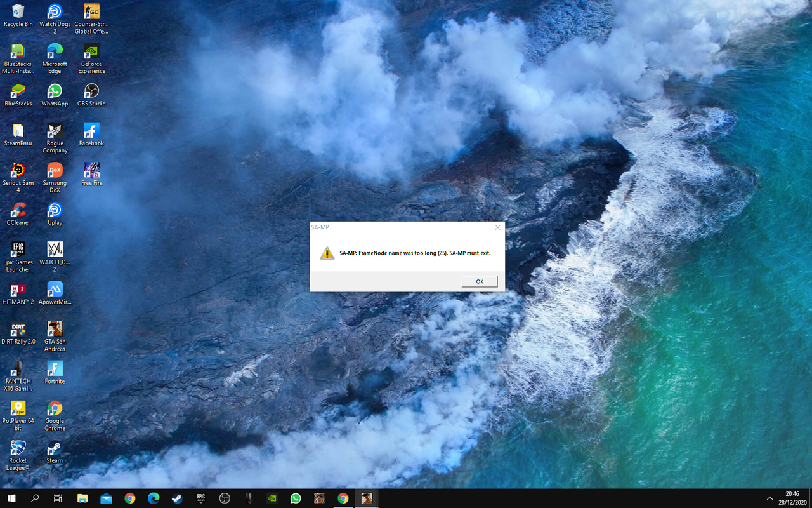
Task: Expand the system tray hidden icons chevron
Action: pos(769,498)
